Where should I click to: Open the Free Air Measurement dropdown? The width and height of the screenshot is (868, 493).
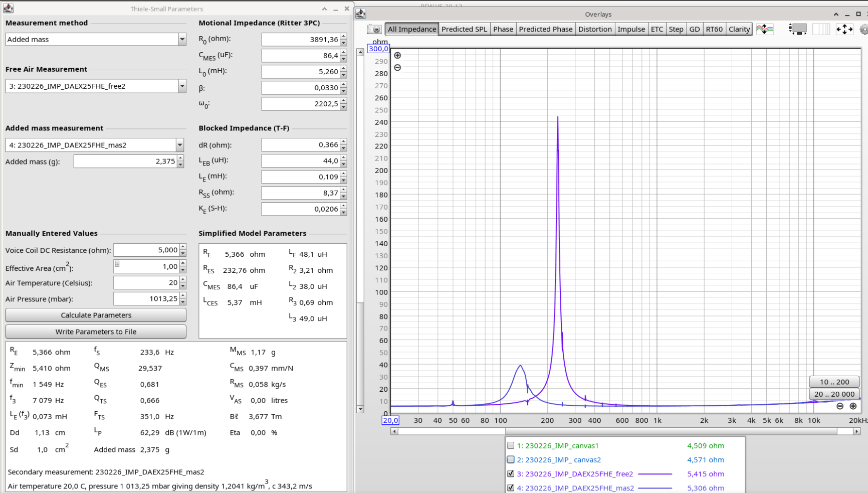point(182,86)
